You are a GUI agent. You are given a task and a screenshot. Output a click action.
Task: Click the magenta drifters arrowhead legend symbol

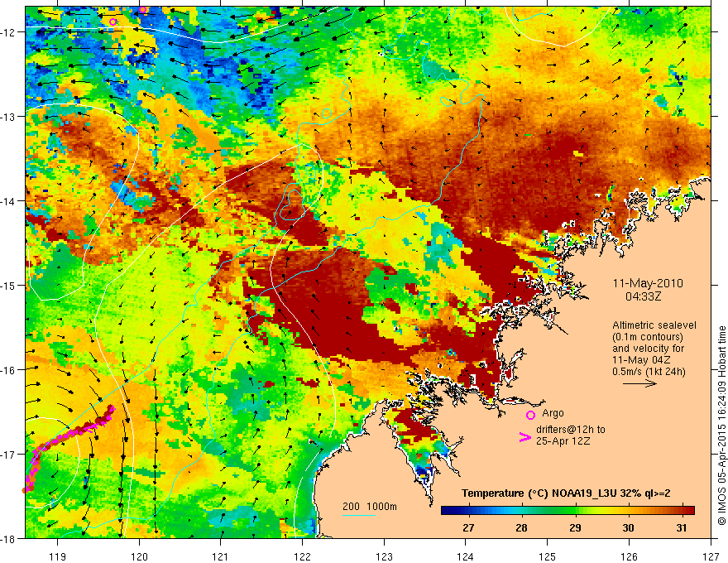click(x=524, y=437)
